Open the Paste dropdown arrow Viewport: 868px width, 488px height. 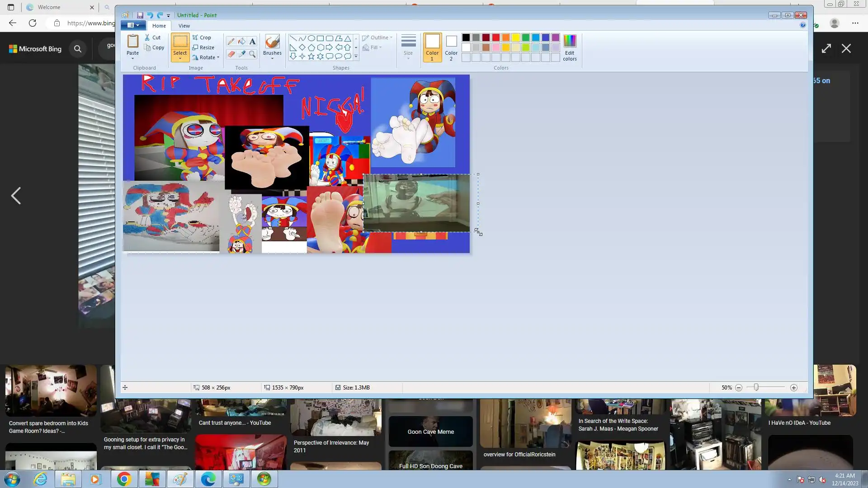[132, 58]
